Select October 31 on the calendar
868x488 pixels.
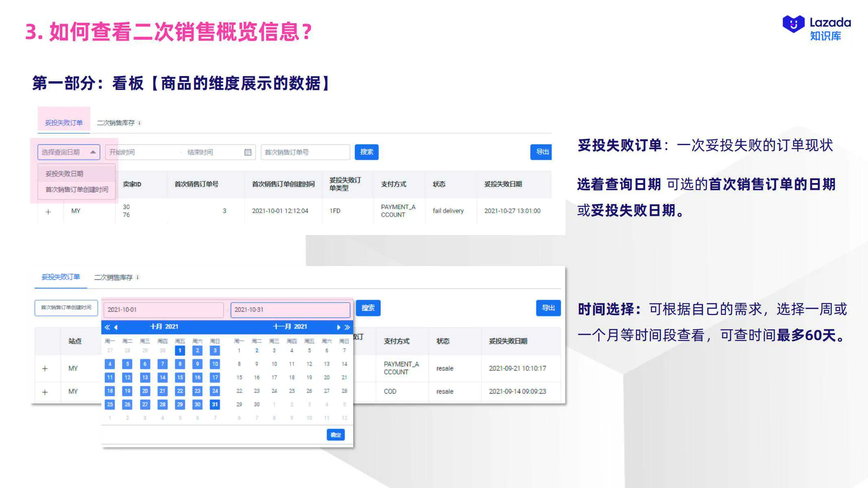pyautogui.click(x=214, y=404)
